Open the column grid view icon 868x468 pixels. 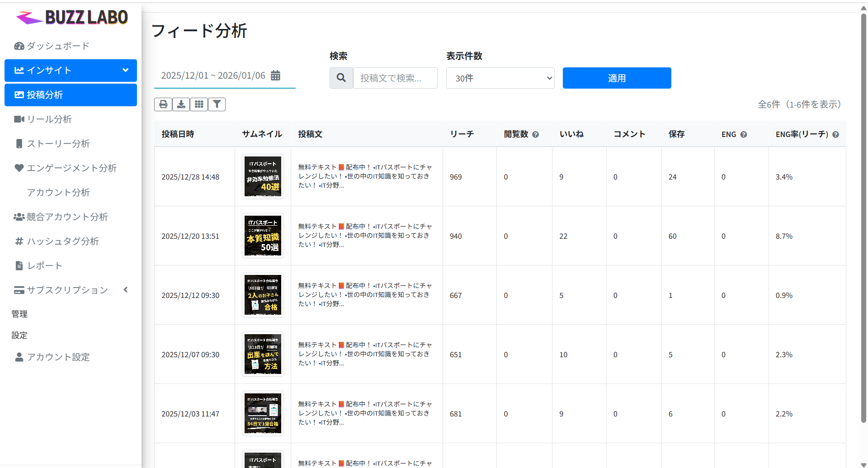[199, 104]
